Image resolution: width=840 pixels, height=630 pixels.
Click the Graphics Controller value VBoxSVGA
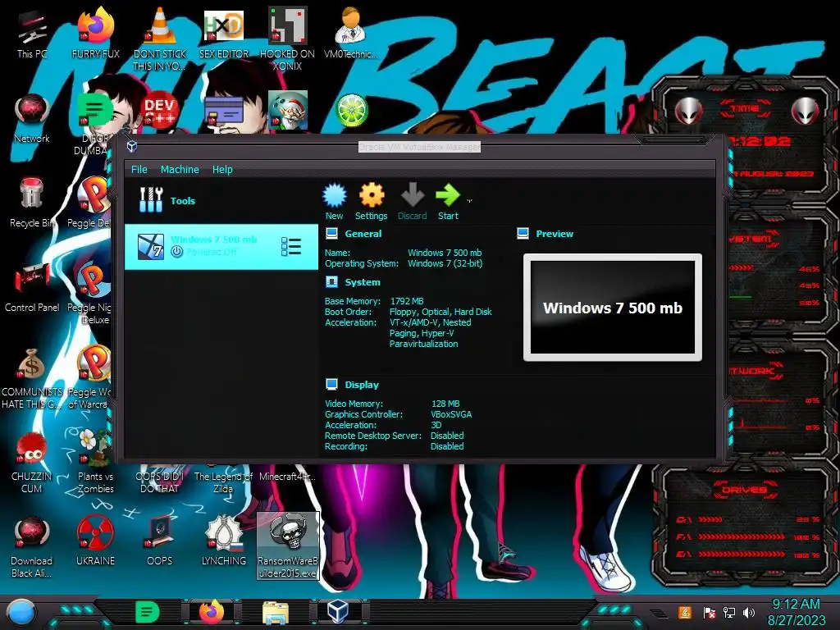[451, 414]
